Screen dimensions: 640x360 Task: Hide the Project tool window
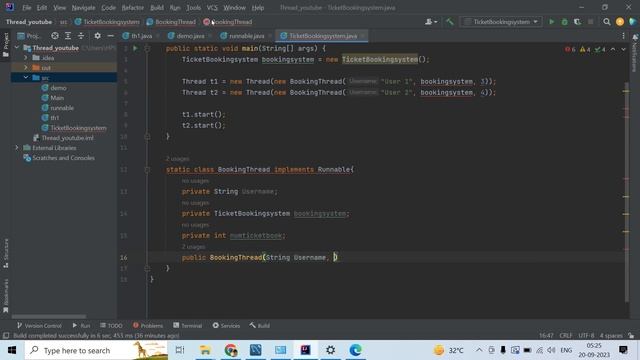pyautogui.click(x=110, y=36)
